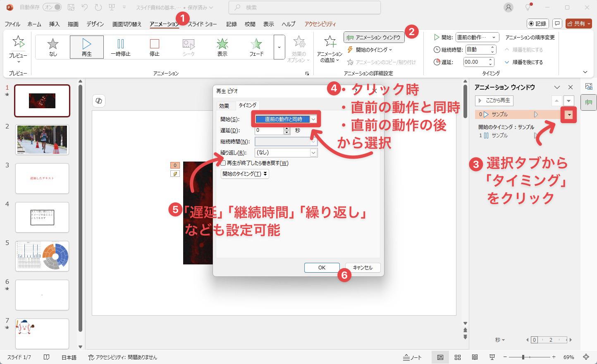This screenshot has height=364, width=597.
Task: Expand the 開始のタイミング(T) button
Action: (x=245, y=174)
